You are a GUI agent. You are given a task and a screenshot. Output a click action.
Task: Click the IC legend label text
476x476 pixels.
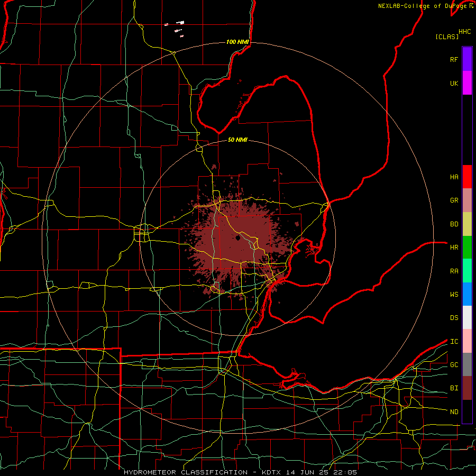click(454, 342)
